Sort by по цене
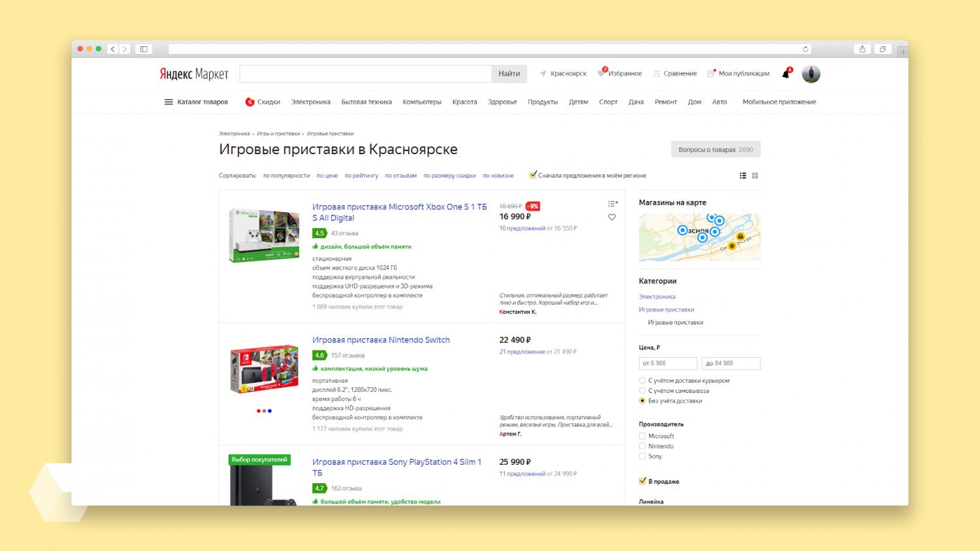The width and height of the screenshot is (980, 551). coord(327,176)
